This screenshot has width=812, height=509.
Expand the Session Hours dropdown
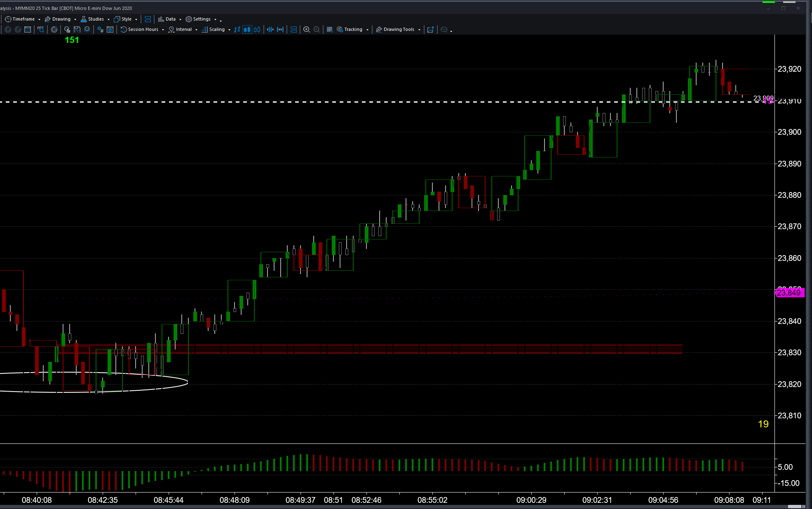(x=163, y=30)
